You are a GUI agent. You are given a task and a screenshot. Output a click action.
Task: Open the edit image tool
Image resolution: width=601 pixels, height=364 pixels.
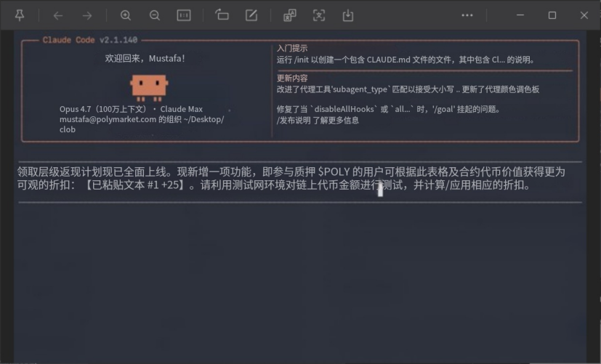coord(251,15)
